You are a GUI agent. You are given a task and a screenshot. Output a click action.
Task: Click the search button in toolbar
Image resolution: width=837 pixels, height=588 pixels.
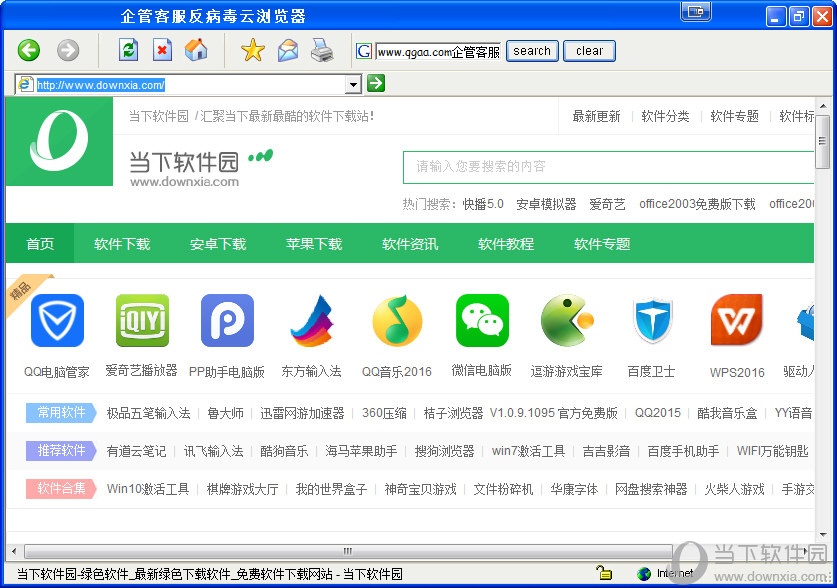[532, 51]
